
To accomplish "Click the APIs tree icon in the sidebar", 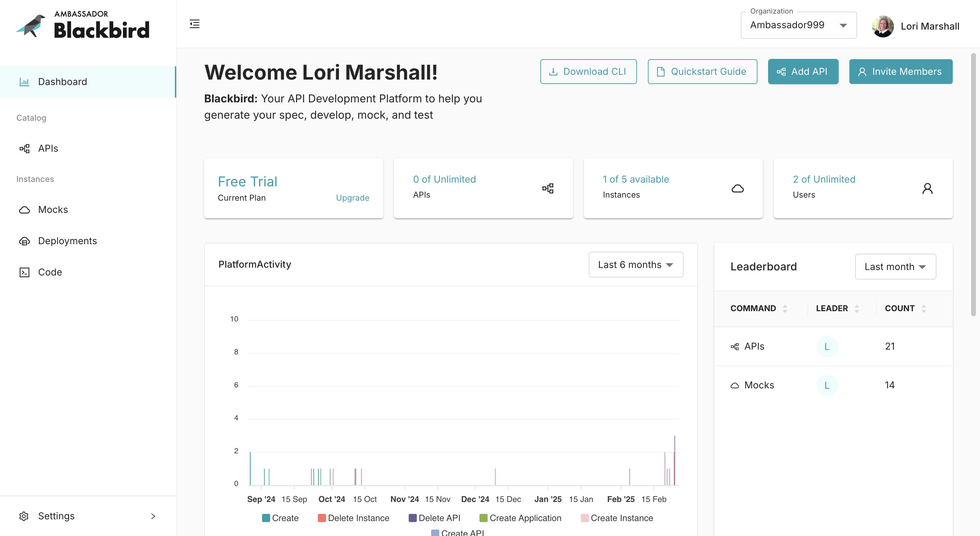I will (24, 148).
